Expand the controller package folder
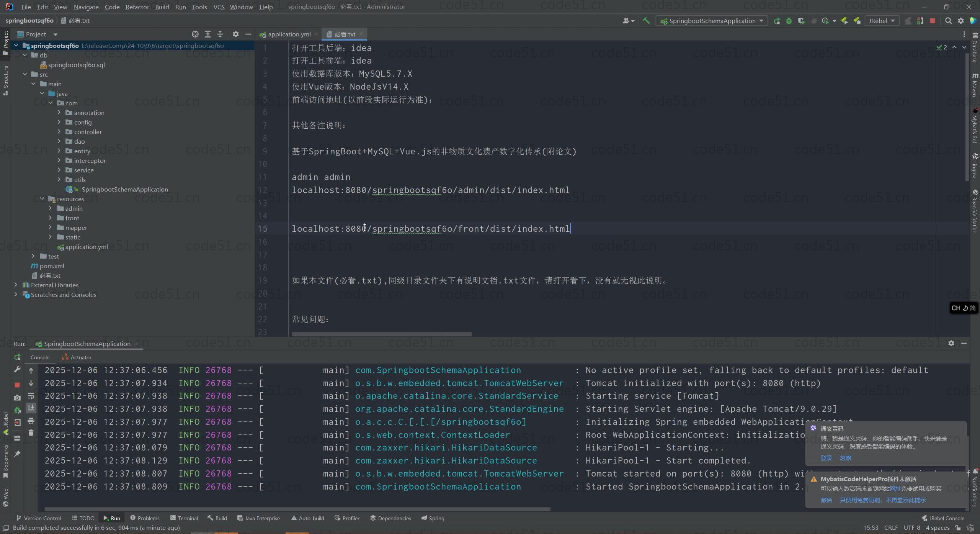The width and height of the screenshot is (980, 534). 59,131
